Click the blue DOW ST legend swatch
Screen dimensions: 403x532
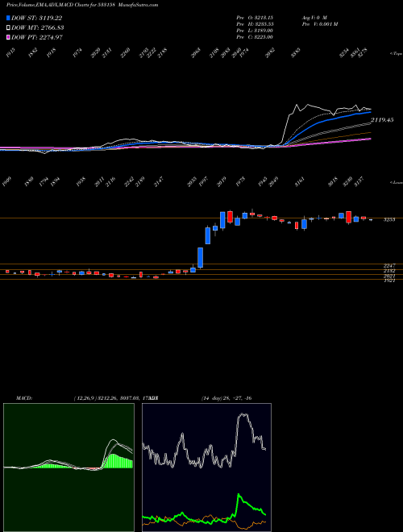point(8,18)
